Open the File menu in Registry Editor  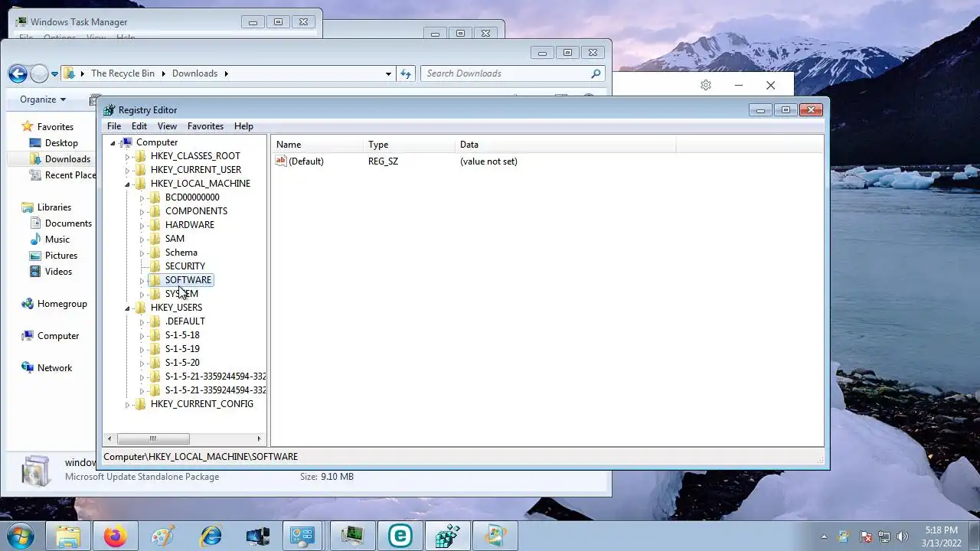coord(113,126)
